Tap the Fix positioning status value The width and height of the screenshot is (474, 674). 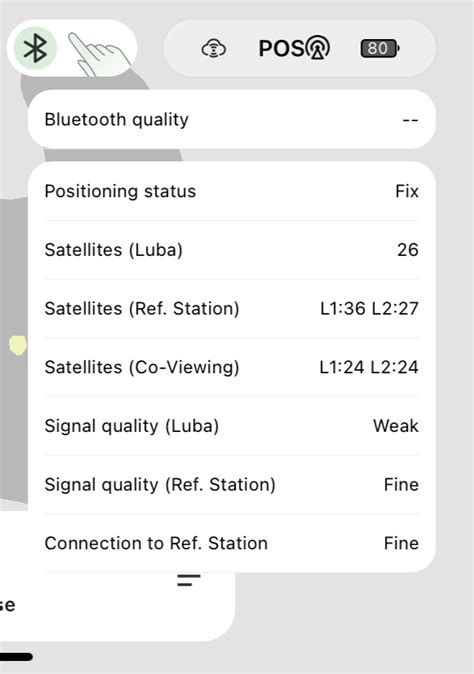(x=407, y=191)
